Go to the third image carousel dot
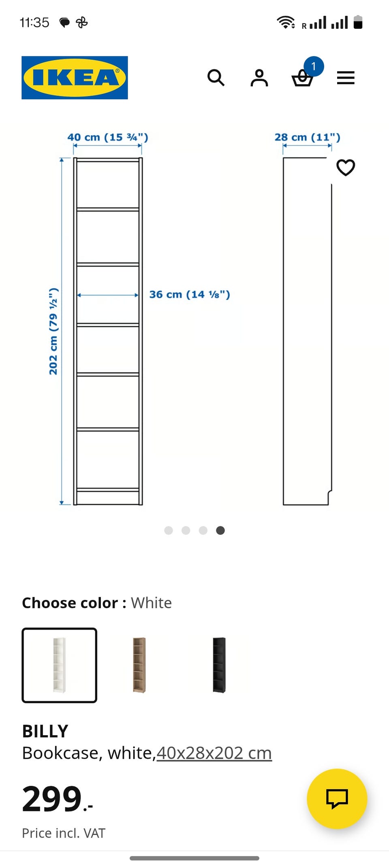The height and width of the screenshot is (868, 389). pos(203,530)
